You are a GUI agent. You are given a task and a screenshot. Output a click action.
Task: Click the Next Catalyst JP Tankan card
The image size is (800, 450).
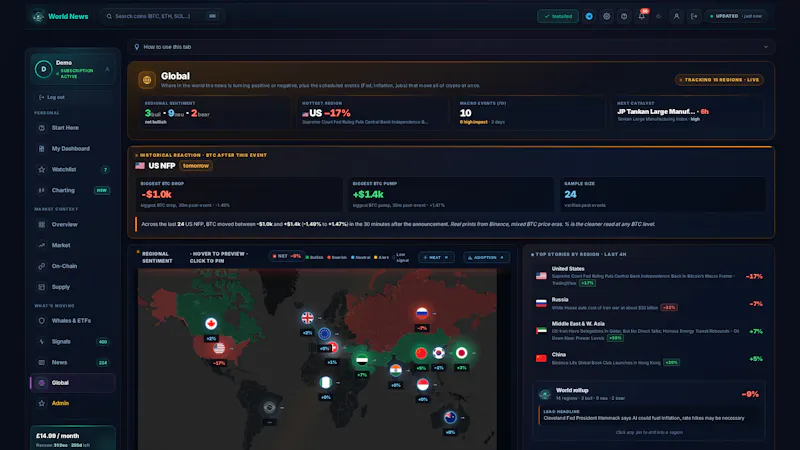[x=687, y=113]
